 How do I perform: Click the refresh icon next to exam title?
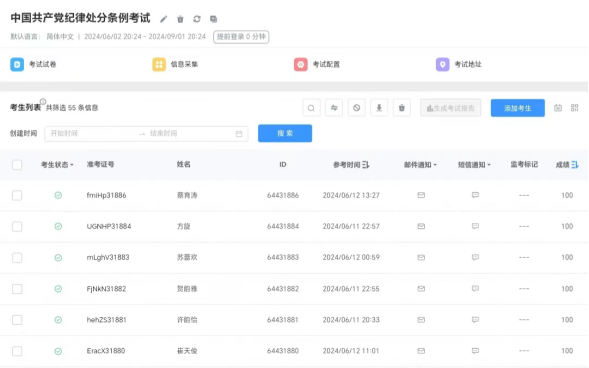pyautogui.click(x=197, y=19)
